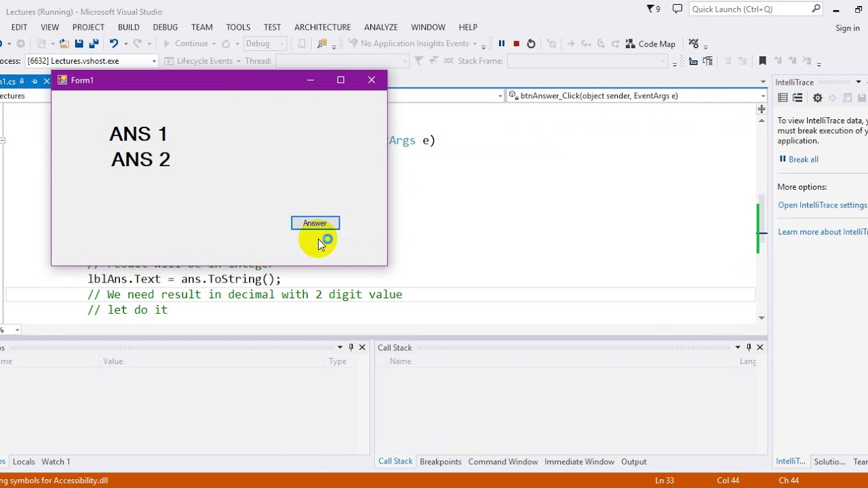
Task: Open the DEBUG menu
Action: pos(165,27)
